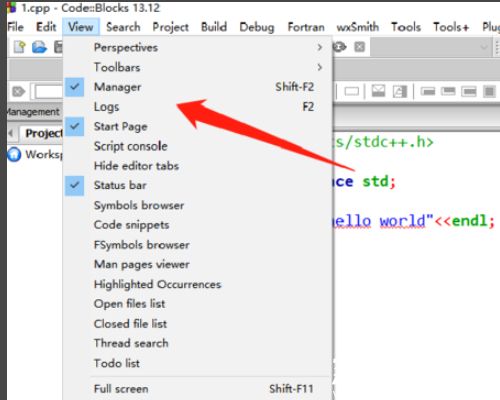500x400 pixels.
Task: Click the small X icon in the top toolbar
Action: coord(359,47)
